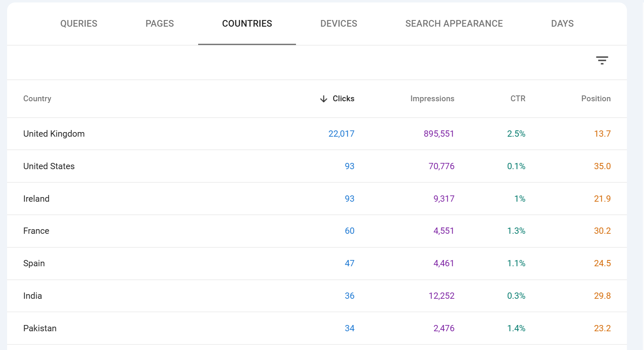This screenshot has height=350, width=644.
Task: Sort the table by CTR column
Action: coord(517,99)
